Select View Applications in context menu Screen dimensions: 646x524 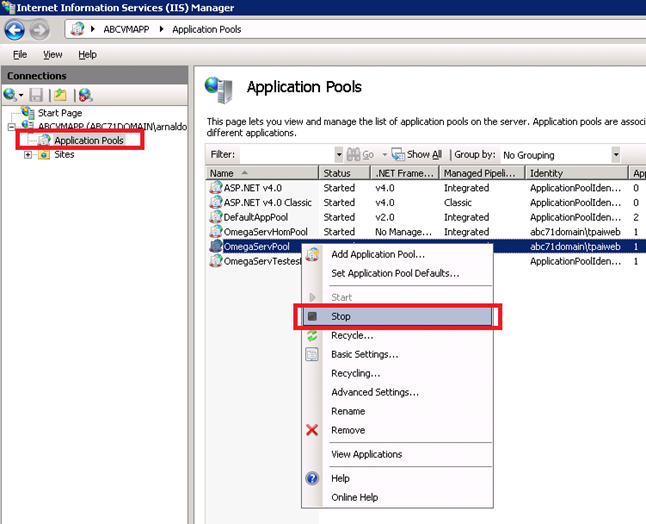(367, 454)
